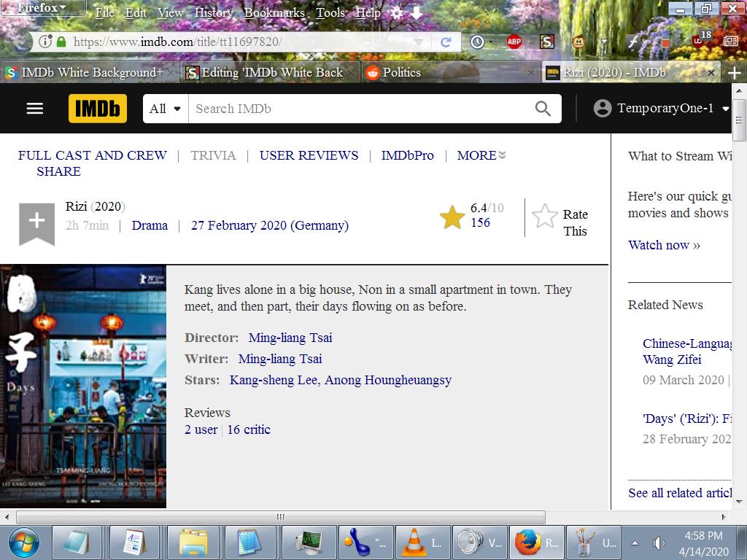Open a new tab with plus button
This screenshot has width=747, height=560.
pyautogui.click(x=734, y=73)
